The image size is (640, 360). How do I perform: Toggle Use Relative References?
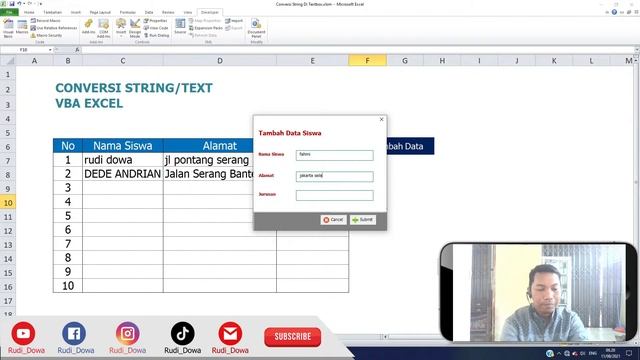(x=54, y=28)
